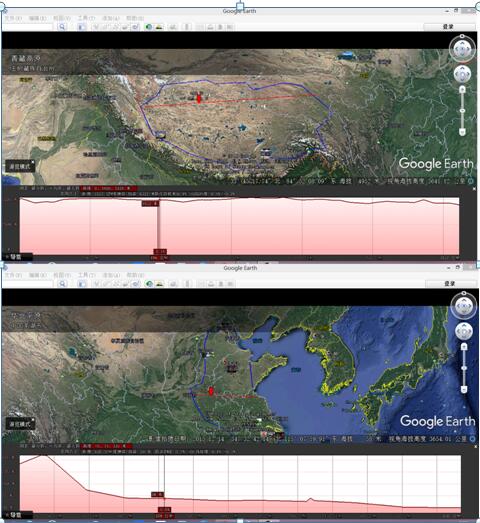Close the elevation profile panel in upper window
The width and height of the screenshot is (480, 523).
[x=474, y=189]
